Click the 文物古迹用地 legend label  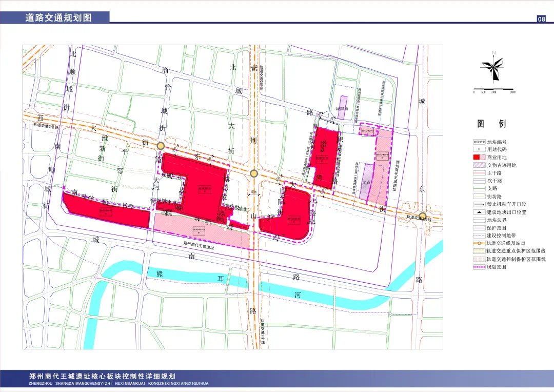click(502, 165)
